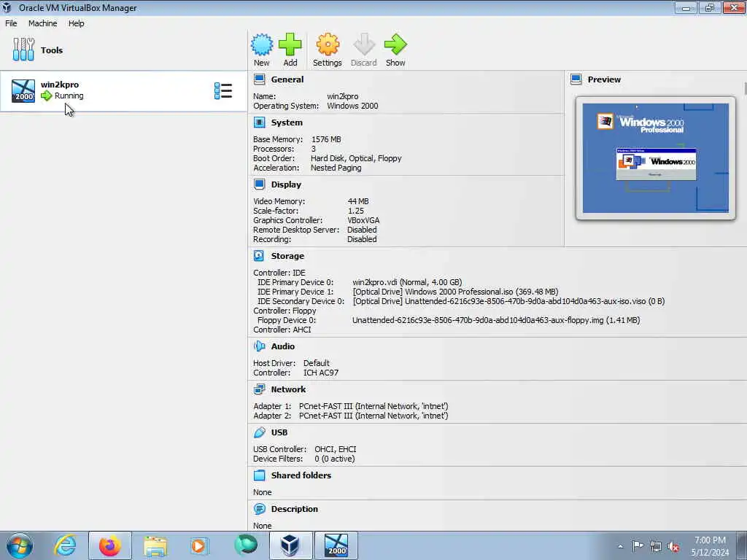Click Adapter 1 PCnet-FAST III entry
The width and height of the screenshot is (747, 560).
[x=373, y=406]
